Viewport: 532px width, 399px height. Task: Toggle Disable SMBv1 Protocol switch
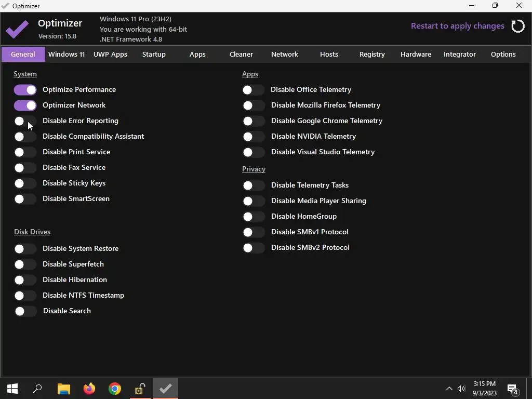254,232
